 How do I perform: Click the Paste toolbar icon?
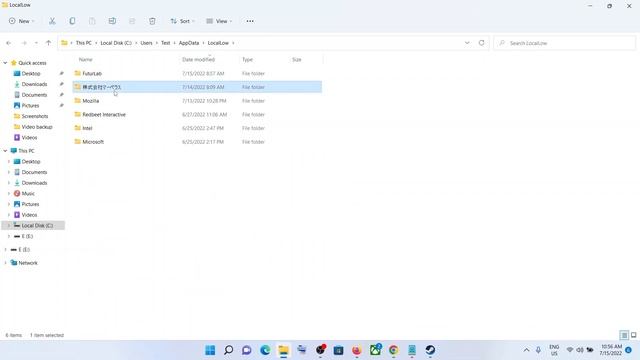[x=92, y=21]
